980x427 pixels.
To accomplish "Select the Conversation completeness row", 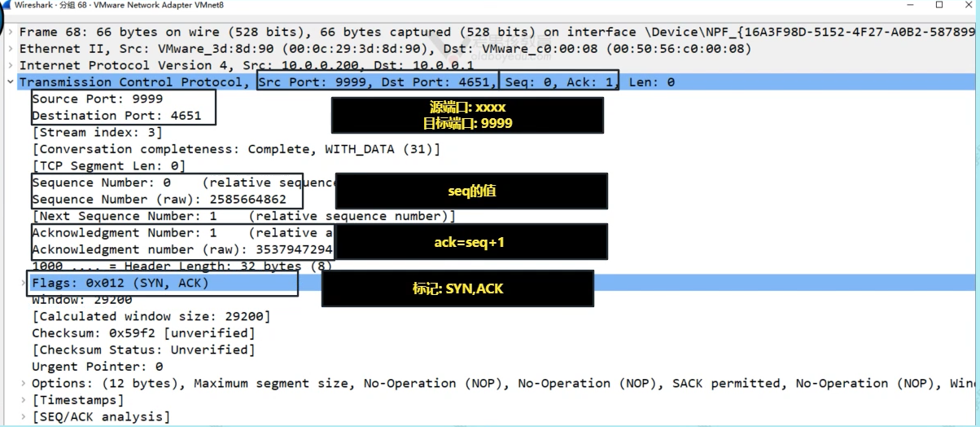I will click(236, 149).
